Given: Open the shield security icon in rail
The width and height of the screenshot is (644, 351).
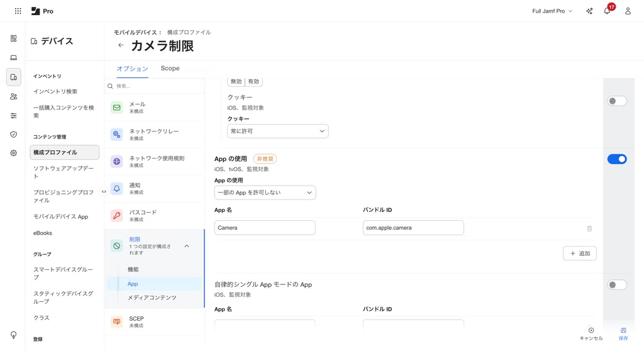Looking at the screenshot, I should 14,135.
